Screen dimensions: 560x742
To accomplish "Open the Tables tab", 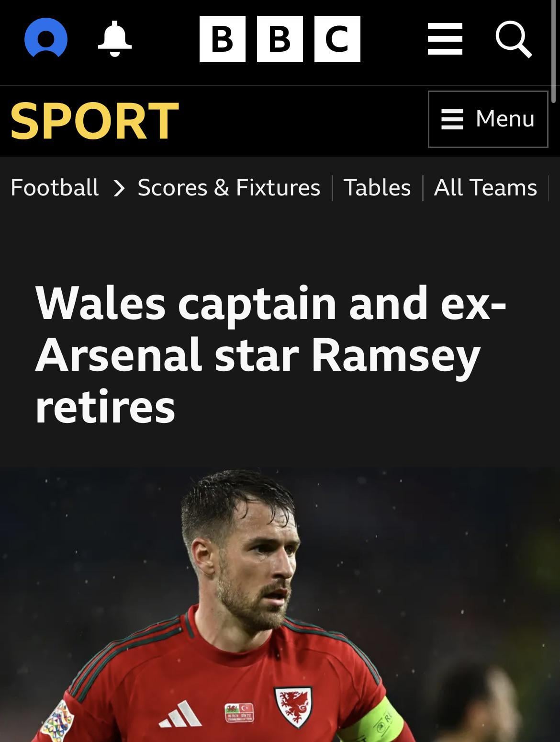I will 377,187.
